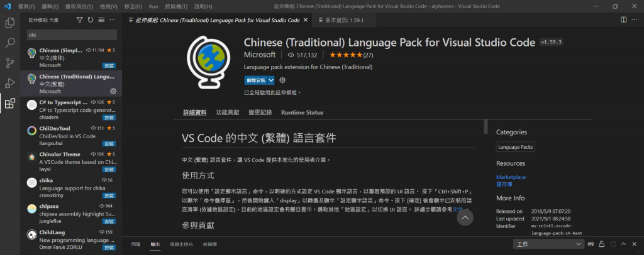
Task: Open the 選取項目(S) Selection menu
Action: click(79, 6)
